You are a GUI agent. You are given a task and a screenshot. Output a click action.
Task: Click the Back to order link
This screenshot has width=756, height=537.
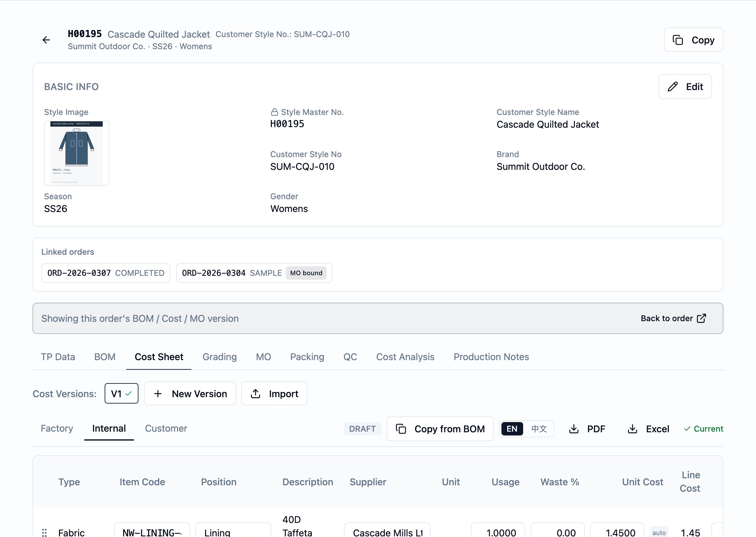(x=673, y=318)
